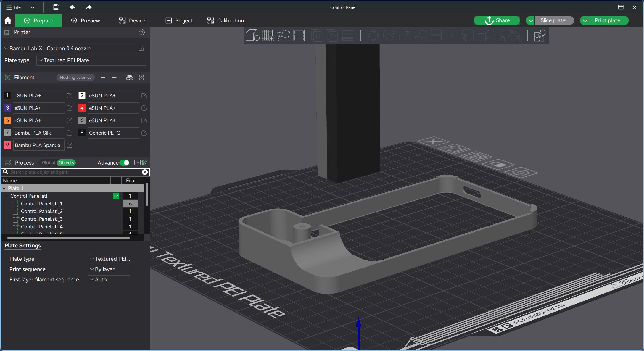Open filament settings with the gear icon
This screenshot has height=351, width=644.
[x=141, y=78]
